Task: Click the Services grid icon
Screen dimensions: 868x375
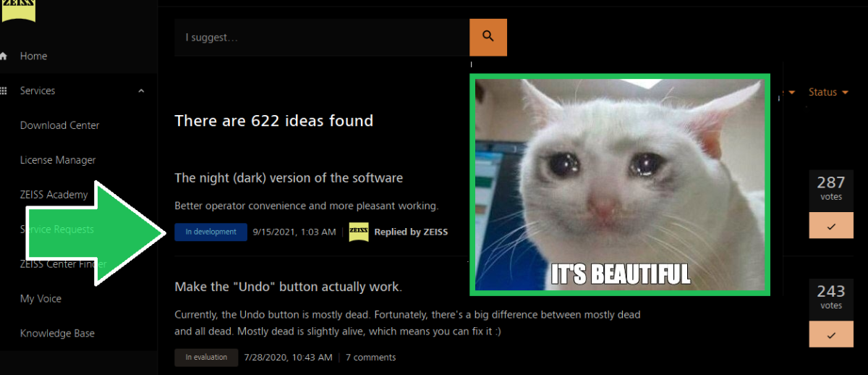Action: point(4,90)
